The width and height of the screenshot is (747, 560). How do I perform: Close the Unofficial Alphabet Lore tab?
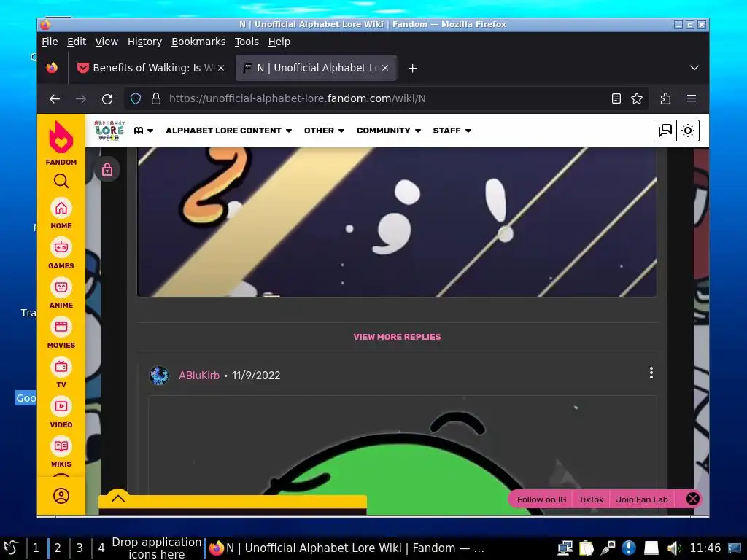pyautogui.click(x=385, y=68)
